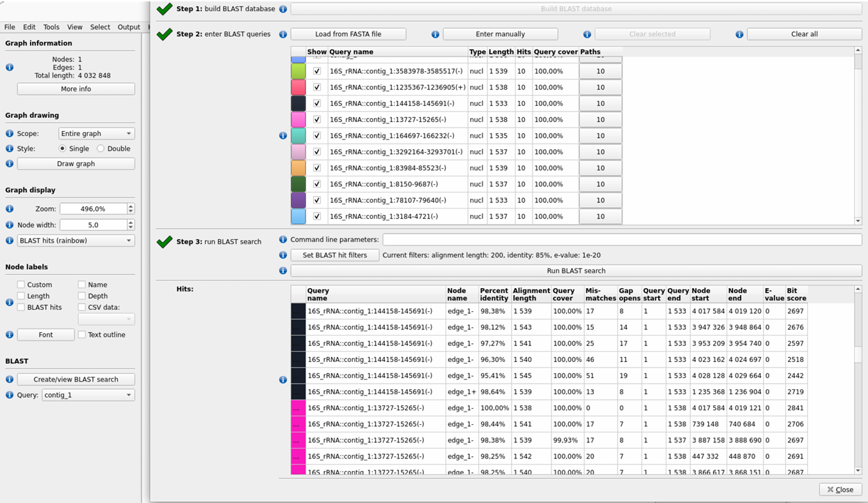Click green color swatch for contig_1:3583978-3585517(-)
Image resolution: width=868 pixels, height=503 pixels.
[x=298, y=71]
